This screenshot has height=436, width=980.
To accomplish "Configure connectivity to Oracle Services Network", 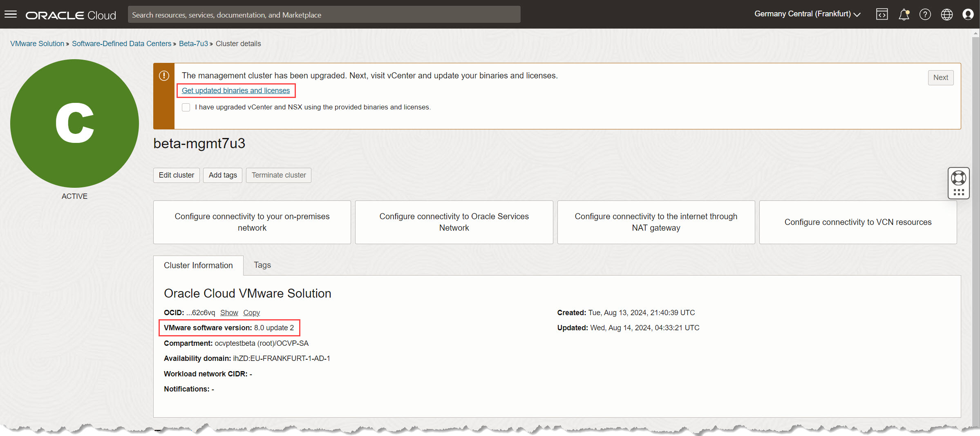I will tap(454, 222).
